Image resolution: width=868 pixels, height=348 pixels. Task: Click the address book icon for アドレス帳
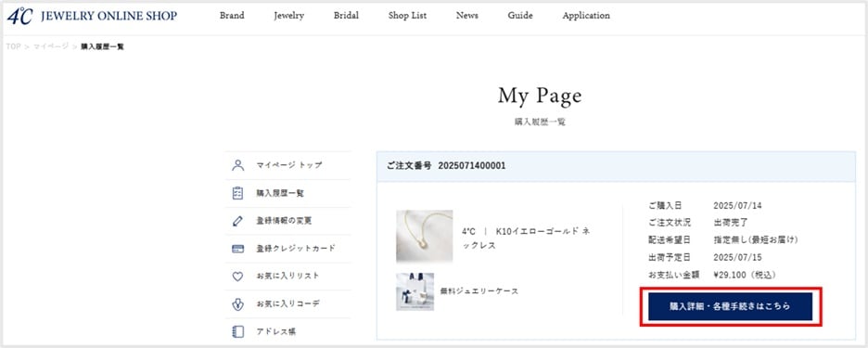click(x=237, y=331)
